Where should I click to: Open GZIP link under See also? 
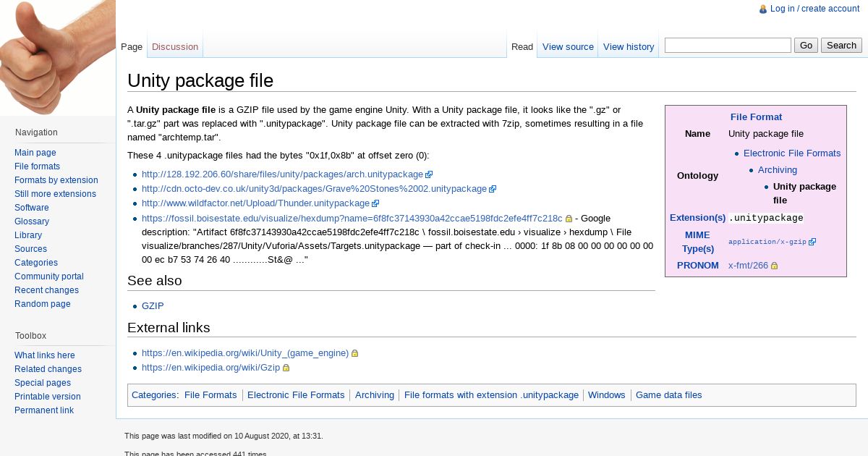153,306
